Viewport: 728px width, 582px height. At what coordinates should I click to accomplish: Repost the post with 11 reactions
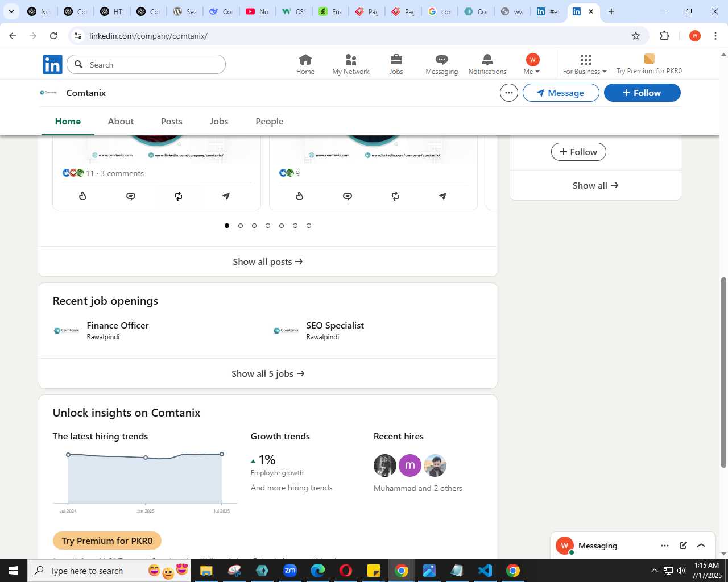point(179,196)
